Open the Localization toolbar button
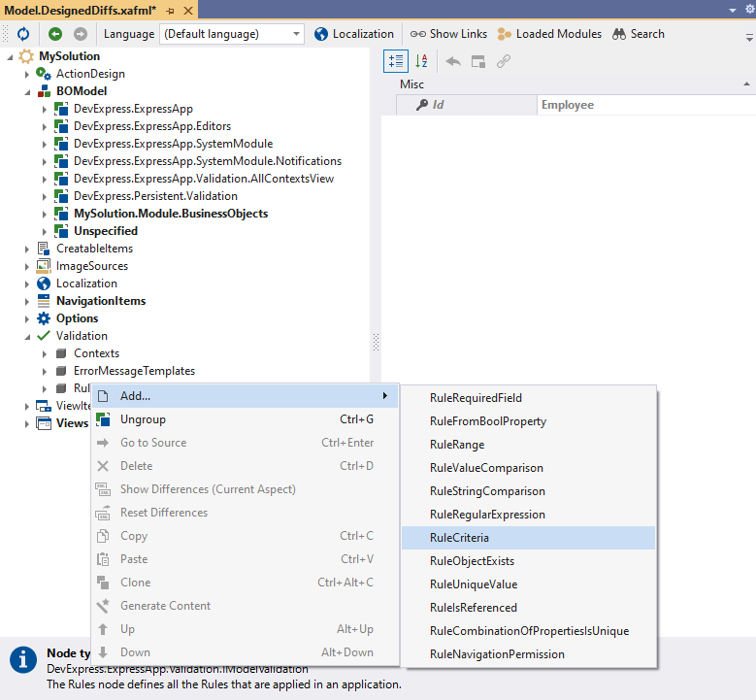The width and height of the screenshot is (756, 700). pos(354,34)
